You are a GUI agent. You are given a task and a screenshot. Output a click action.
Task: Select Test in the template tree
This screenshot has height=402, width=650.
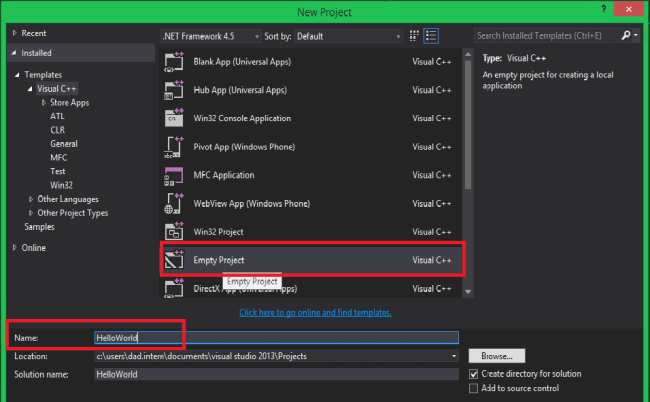tap(58, 171)
